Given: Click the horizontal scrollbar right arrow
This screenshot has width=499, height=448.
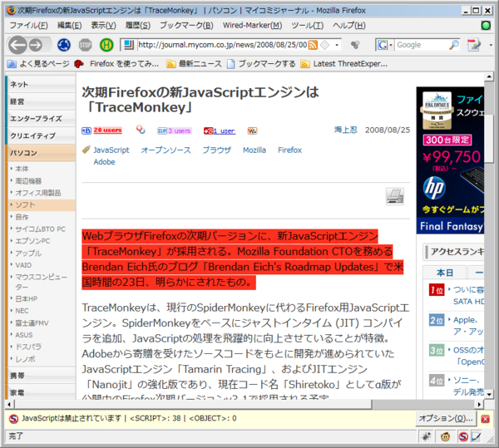Looking at the screenshot, I should click(479, 405).
